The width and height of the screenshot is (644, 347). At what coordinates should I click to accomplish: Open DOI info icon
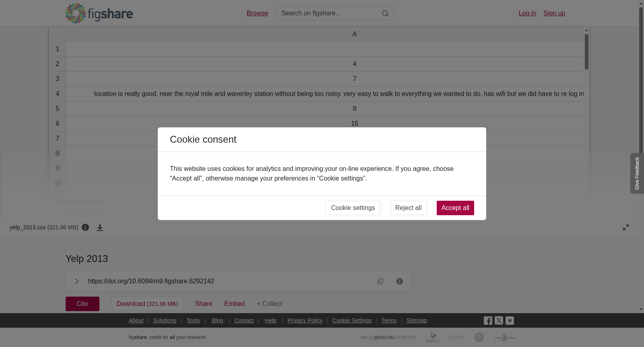click(400, 281)
